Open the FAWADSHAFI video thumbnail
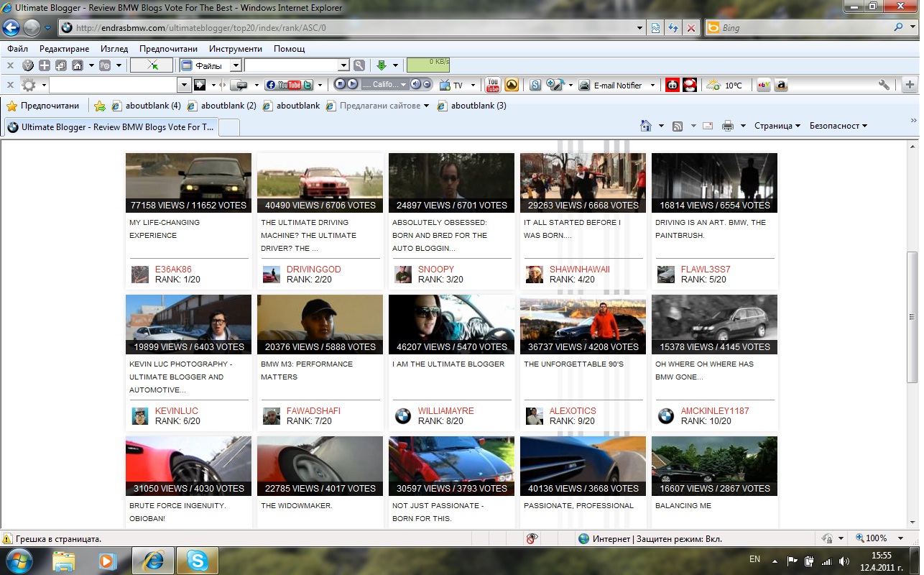Viewport: 924px width, 575px height. [320, 324]
